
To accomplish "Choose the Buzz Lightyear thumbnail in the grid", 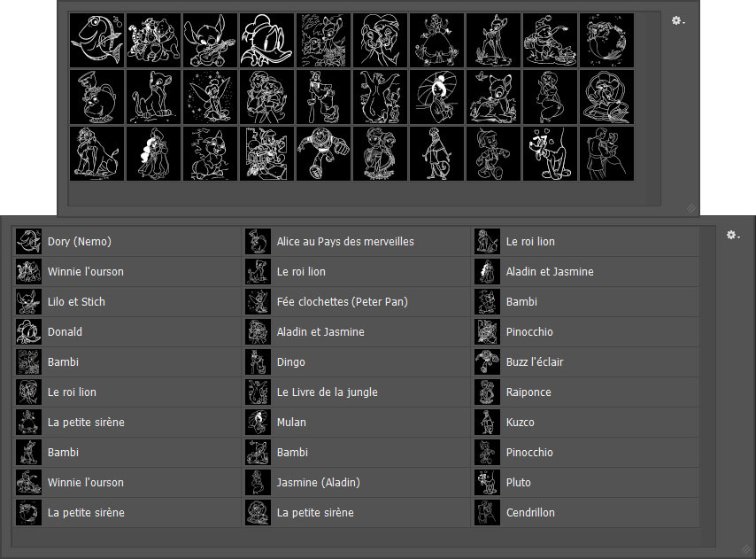I will tap(324, 153).
